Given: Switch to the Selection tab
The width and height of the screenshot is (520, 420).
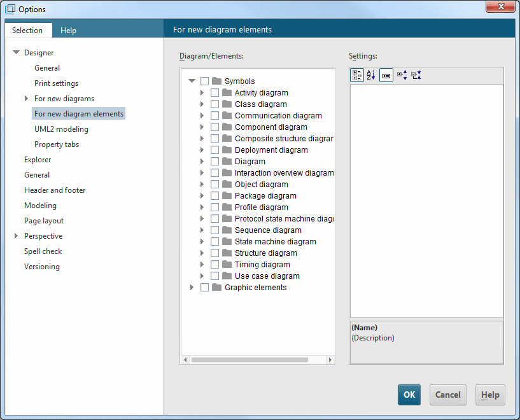Looking at the screenshot, I should click(x=27, y=30).
